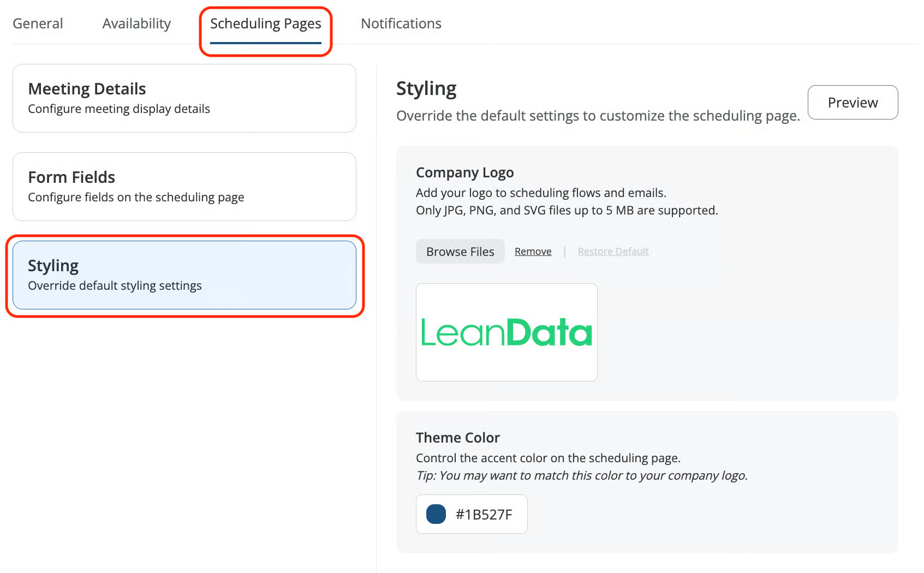The width and height of the screenshot is (924, 573).
Task: Select the Scheduling Pages tab
Action: point(266,23)
